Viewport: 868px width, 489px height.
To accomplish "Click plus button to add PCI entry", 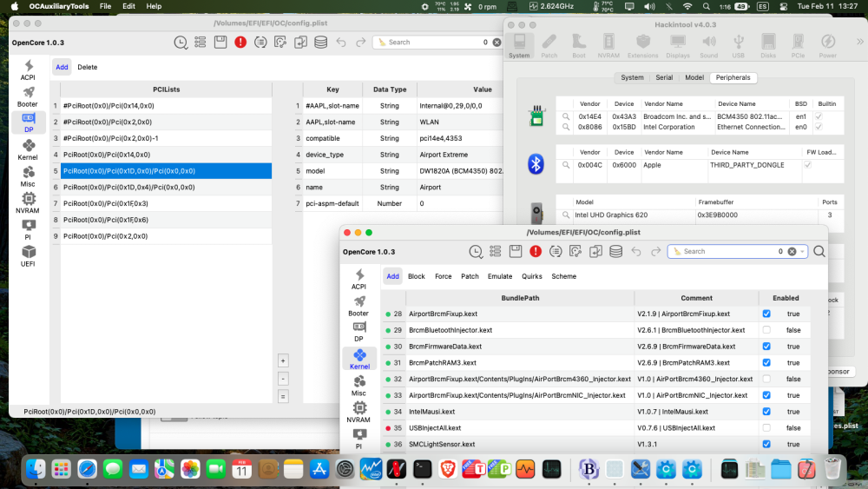I will pos(283,361).
